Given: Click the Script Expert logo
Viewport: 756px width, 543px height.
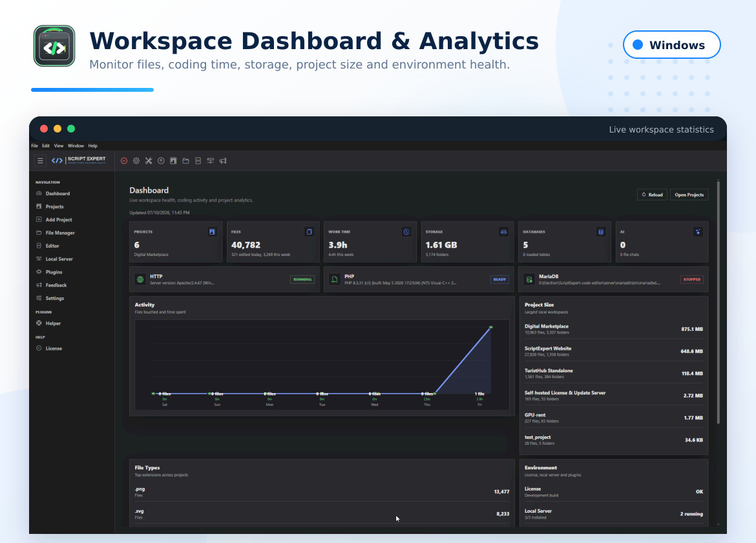Looking at the screenshot, I should 79,160.
